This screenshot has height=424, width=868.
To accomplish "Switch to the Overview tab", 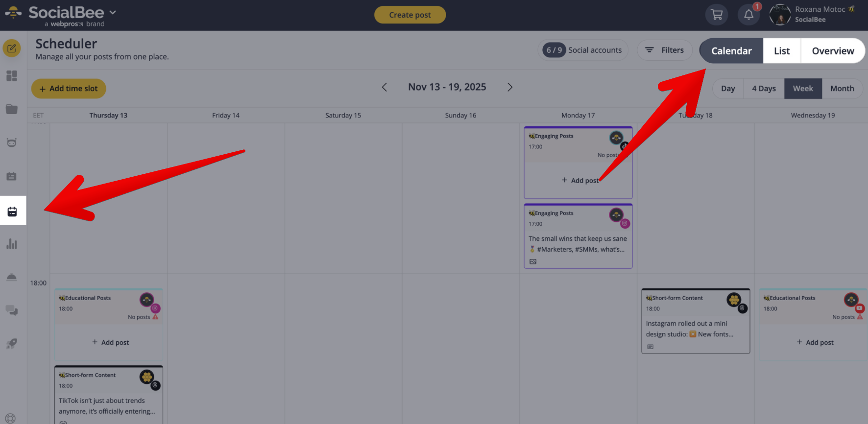I will (833, 51).
